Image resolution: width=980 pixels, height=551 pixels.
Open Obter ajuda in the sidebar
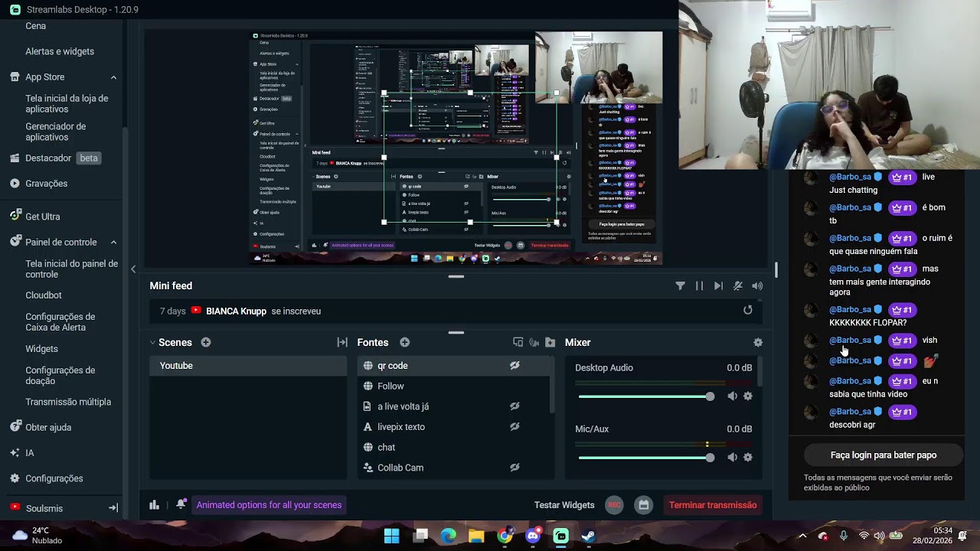point(41,427)
